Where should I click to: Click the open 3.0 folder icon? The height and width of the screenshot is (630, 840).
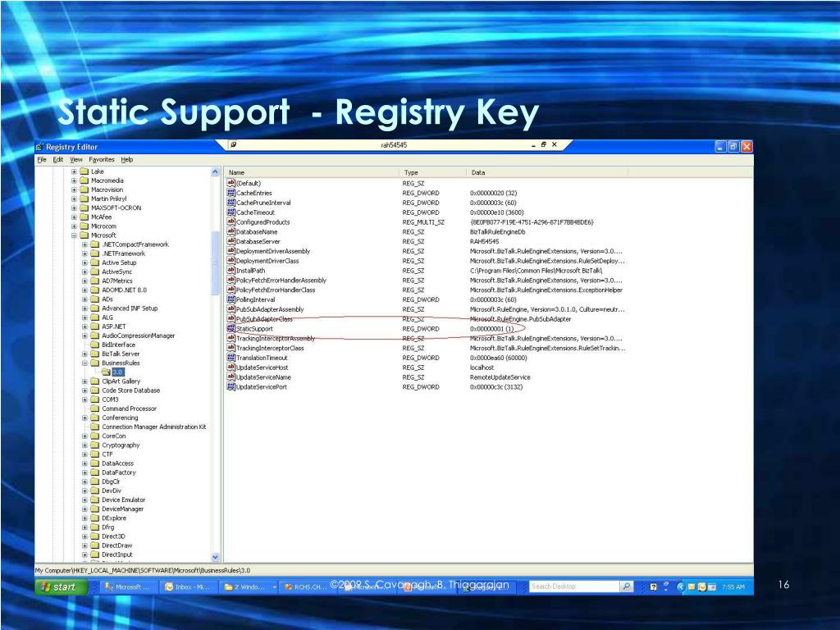[106, 372]
